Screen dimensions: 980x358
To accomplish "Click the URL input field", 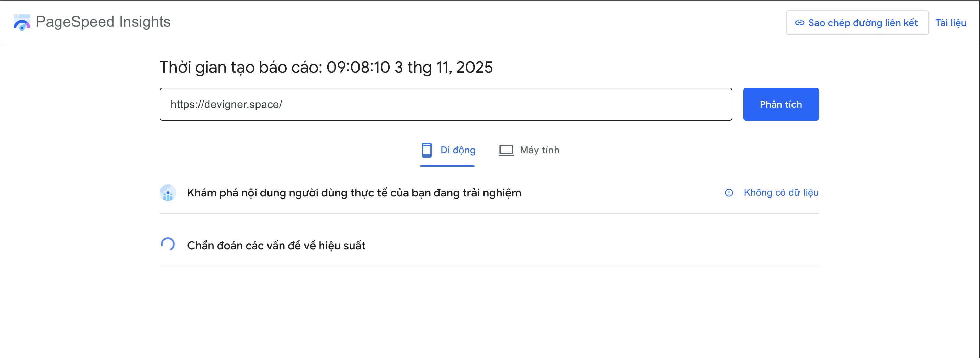I will (445, 104).
